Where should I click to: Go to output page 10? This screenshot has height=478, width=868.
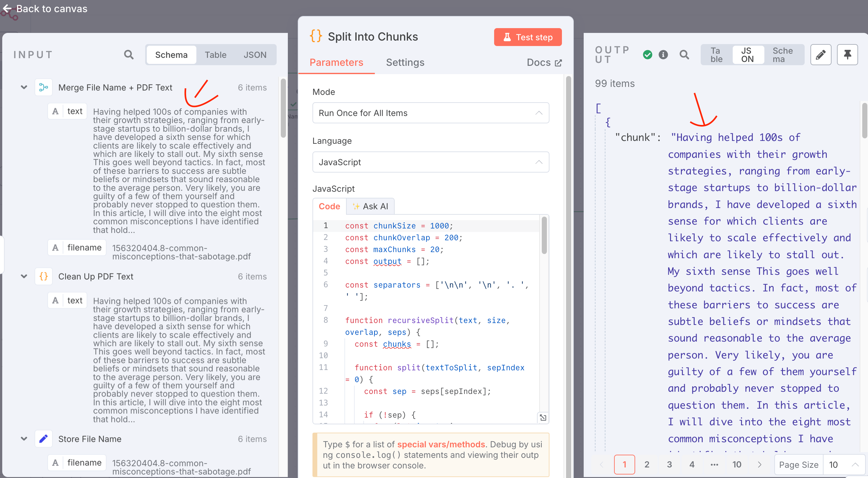coord(737,465)
